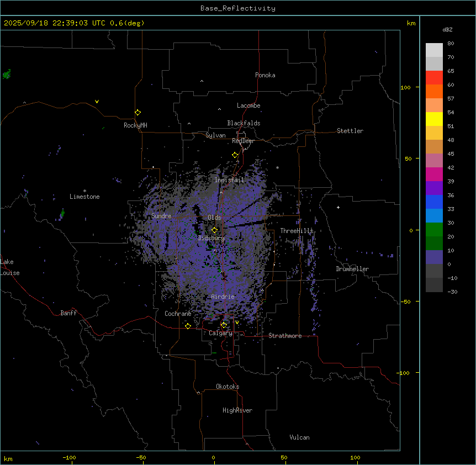Select the Airdrie label on the map
Screen dimensions: 476x465
tap(223, 297)
